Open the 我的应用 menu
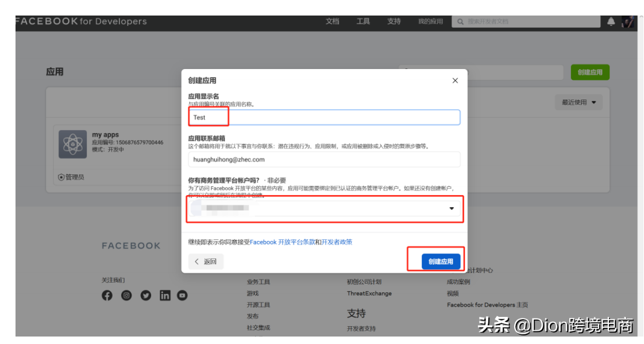The width and height of the screenshot is (644, 344). pos(430,21)
